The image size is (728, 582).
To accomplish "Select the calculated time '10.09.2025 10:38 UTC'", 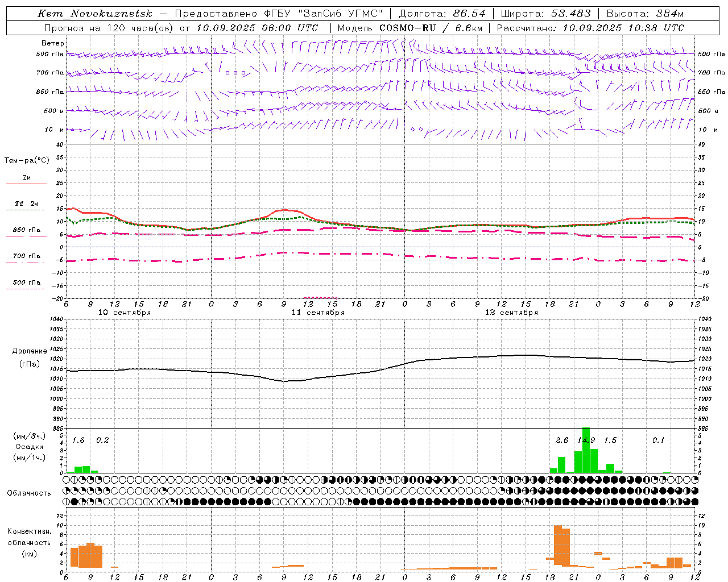I will point(623,28).
